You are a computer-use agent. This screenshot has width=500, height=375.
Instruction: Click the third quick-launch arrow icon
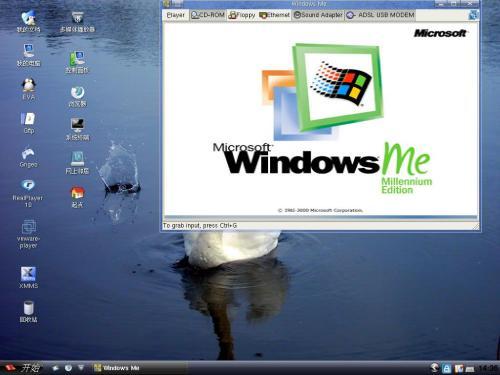[81, 368]
